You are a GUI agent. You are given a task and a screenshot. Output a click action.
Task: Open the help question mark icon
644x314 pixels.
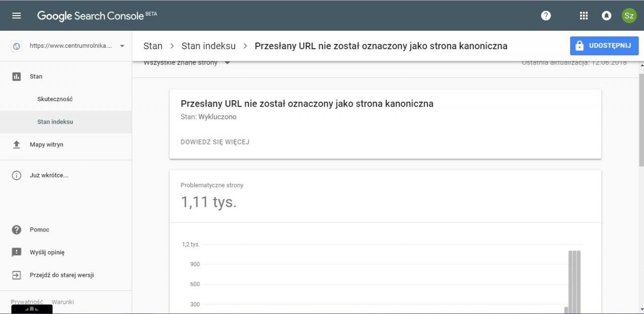pyautogui.click(x=546, y=16)
